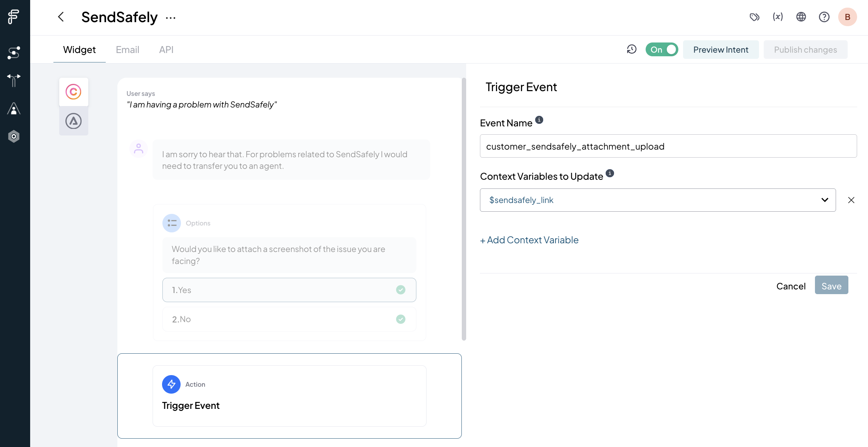
Task: Click the Forethought logo icon in the sidebar
Action: pos(14,17)
